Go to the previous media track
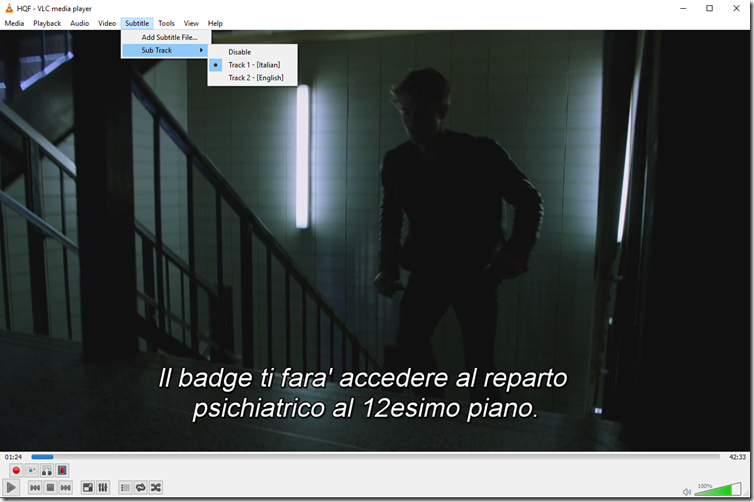The image size is (754, 502). pyautogui.click(x=35, y=488)
